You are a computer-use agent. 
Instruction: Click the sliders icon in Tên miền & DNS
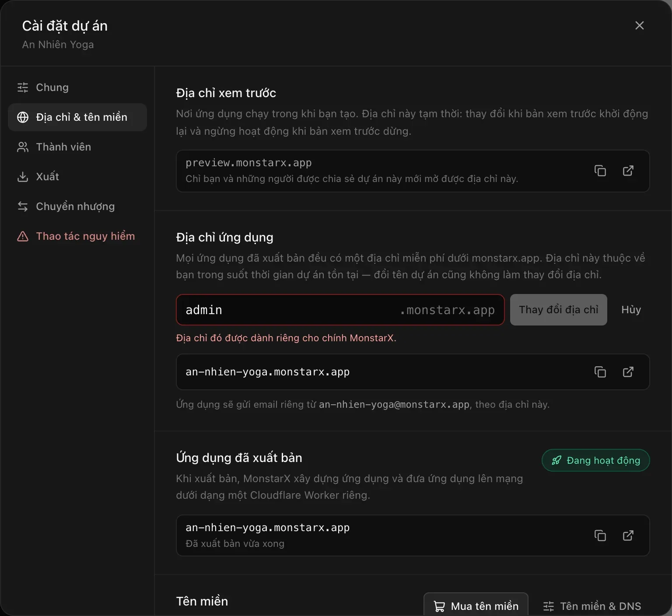549,606
